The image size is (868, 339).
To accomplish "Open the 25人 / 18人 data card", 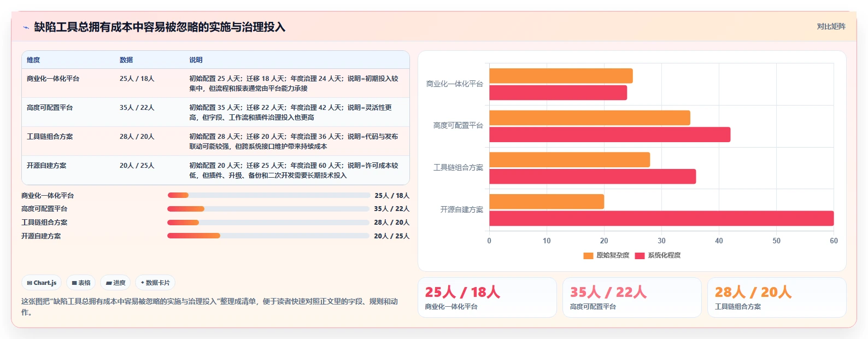I will tap(487, 297).
